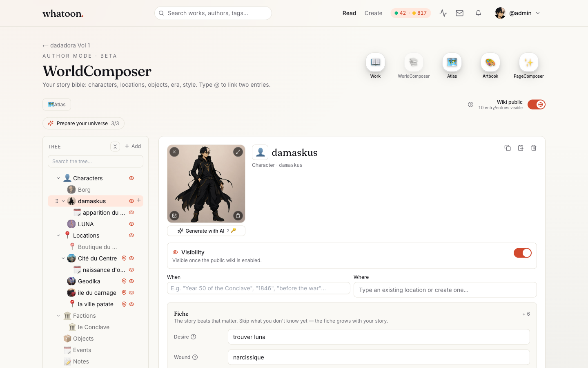Click the whatoon logo
588x368 pixels.
point(63,13)
